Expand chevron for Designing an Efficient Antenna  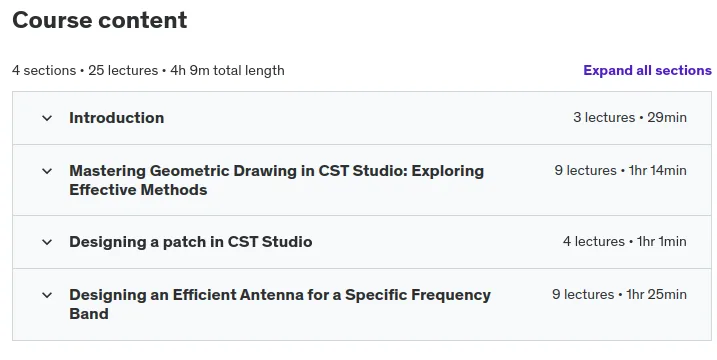point(47,295)
